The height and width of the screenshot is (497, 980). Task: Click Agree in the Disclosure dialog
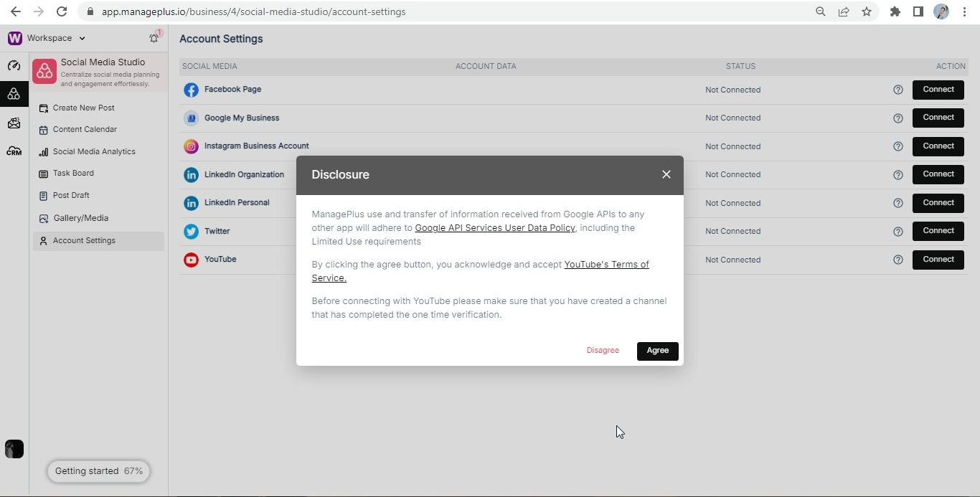click(x=658, y=351)
